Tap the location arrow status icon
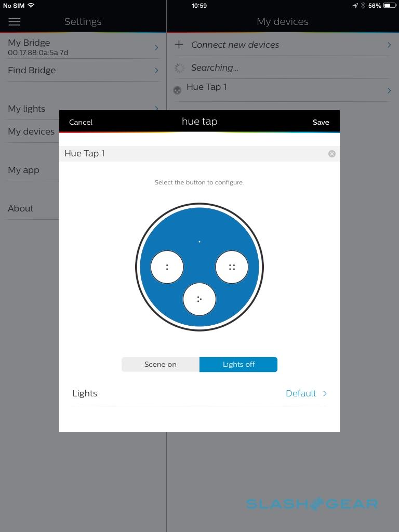 355,5
